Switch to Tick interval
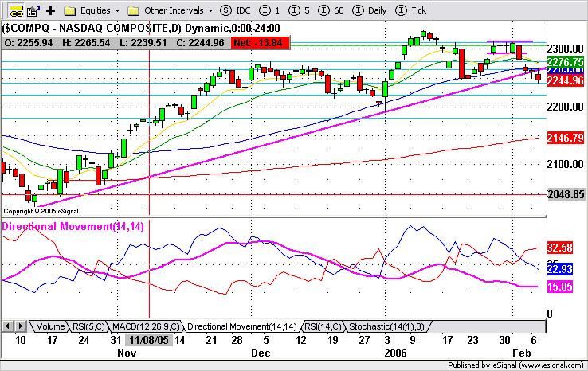 coord(410,10)
